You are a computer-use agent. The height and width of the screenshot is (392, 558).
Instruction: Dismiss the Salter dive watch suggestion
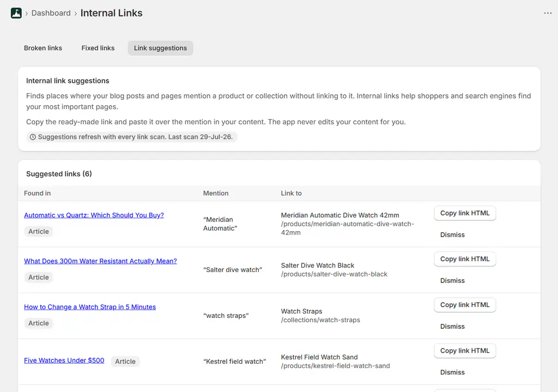coord(452,281)
